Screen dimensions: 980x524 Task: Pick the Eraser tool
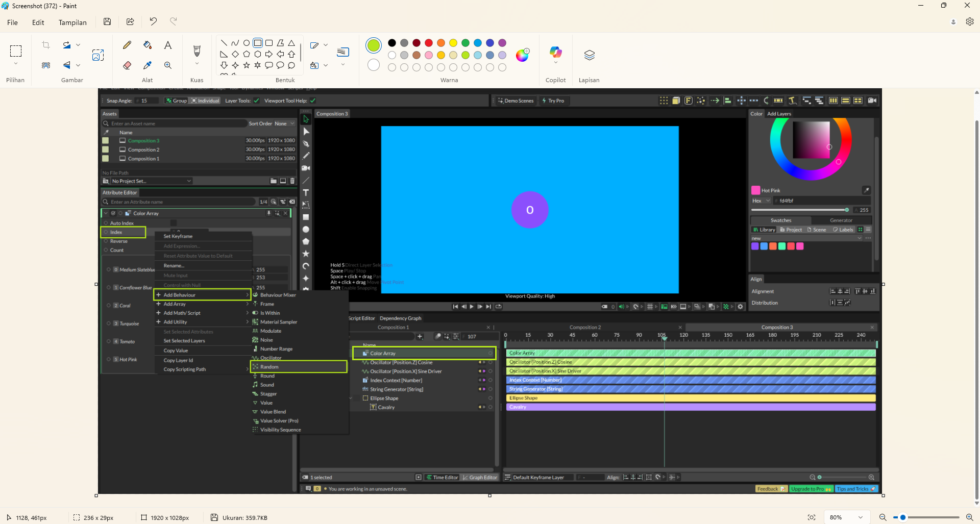coord(127,65)
